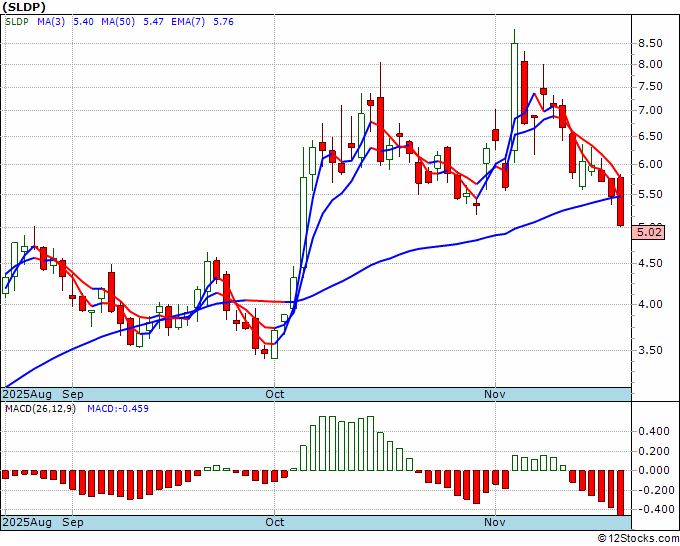
Task: Click the Sep label on price chart axis
Action: (73, 394)
